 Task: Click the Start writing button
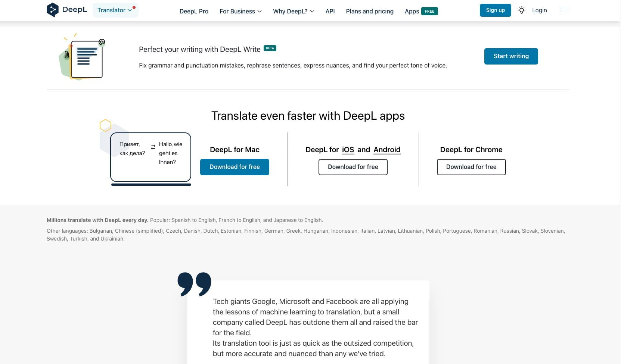pyautogui.click(x=510, y=56)
